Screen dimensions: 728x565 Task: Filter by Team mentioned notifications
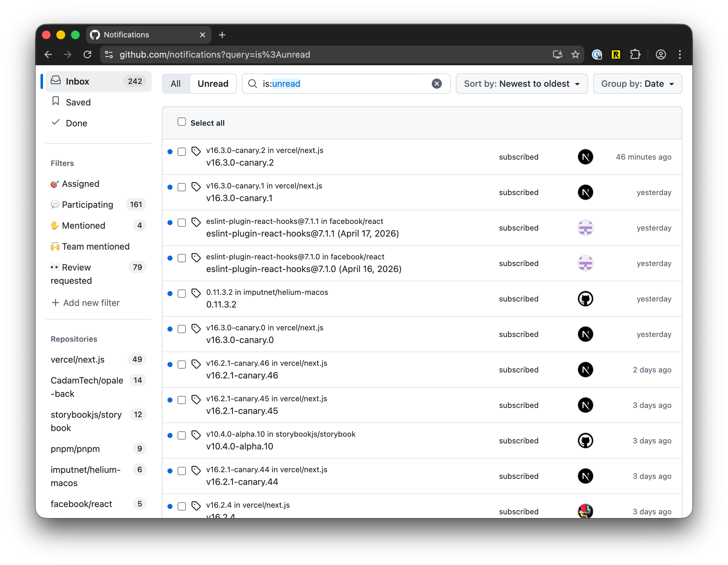[98, 246]
